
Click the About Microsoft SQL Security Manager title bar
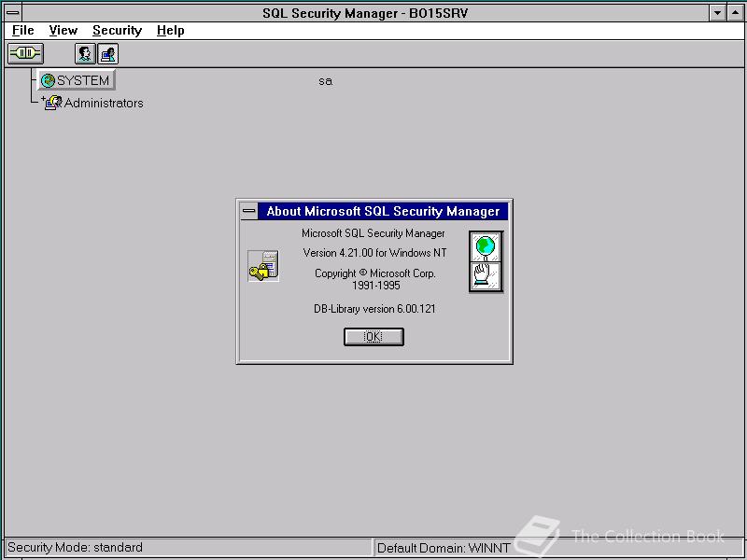[383, 211]
